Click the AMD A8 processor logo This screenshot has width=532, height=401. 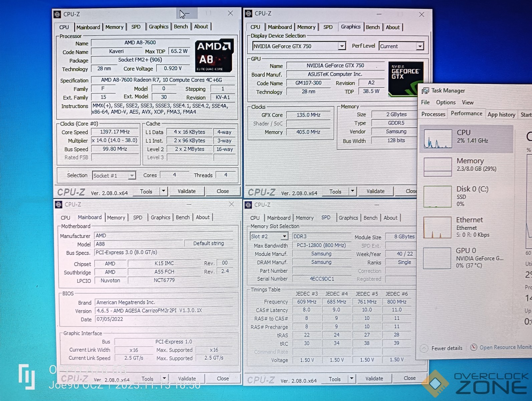[x=214, y=55]
